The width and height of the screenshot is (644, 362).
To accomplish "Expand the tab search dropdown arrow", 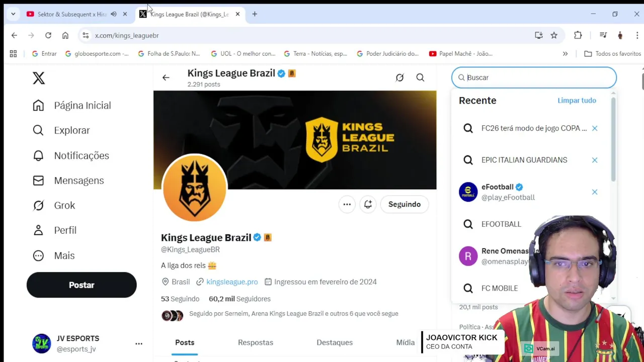I will [x=13, y=14].
